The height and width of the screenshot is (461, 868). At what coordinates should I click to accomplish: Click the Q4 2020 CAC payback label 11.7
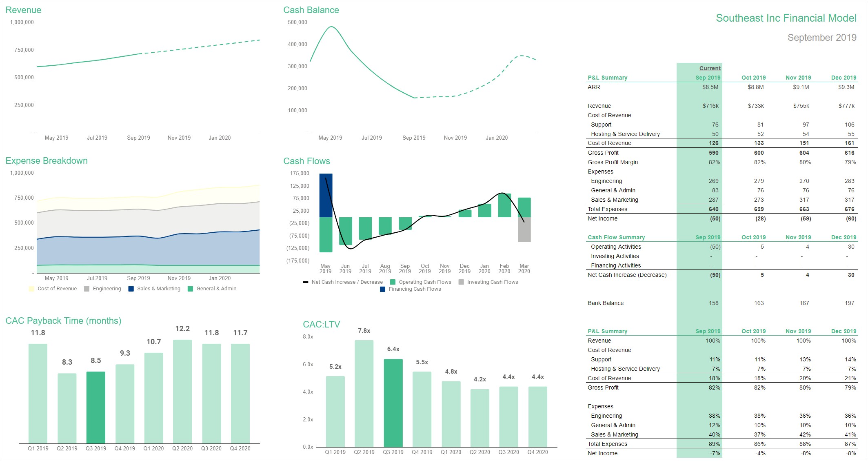click(x=240, y=333)
